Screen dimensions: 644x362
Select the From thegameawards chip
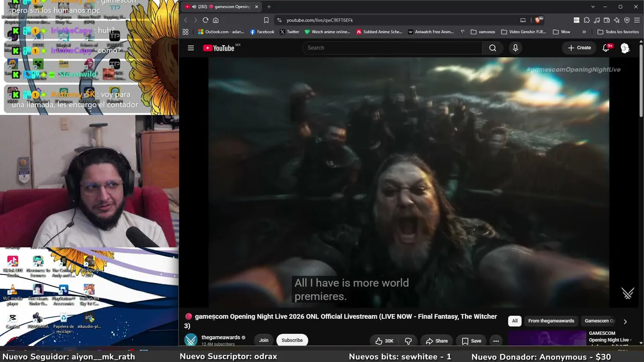tap(551, 321)
